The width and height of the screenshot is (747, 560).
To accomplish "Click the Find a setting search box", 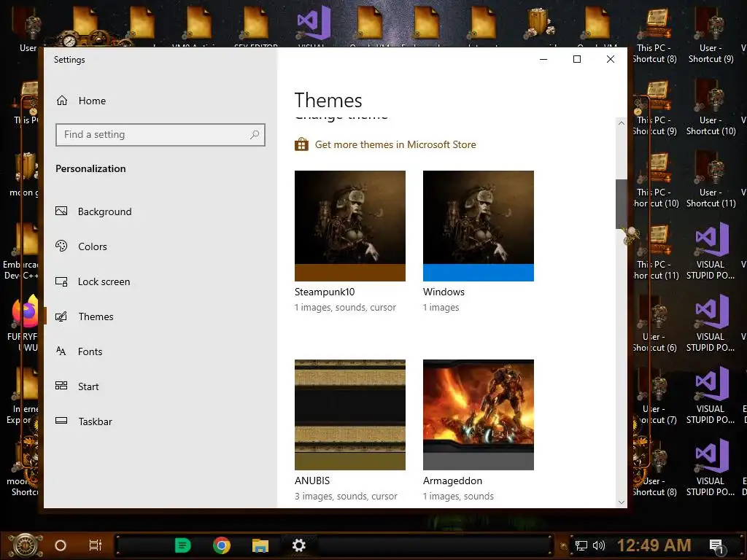I will tap(160, 135).
